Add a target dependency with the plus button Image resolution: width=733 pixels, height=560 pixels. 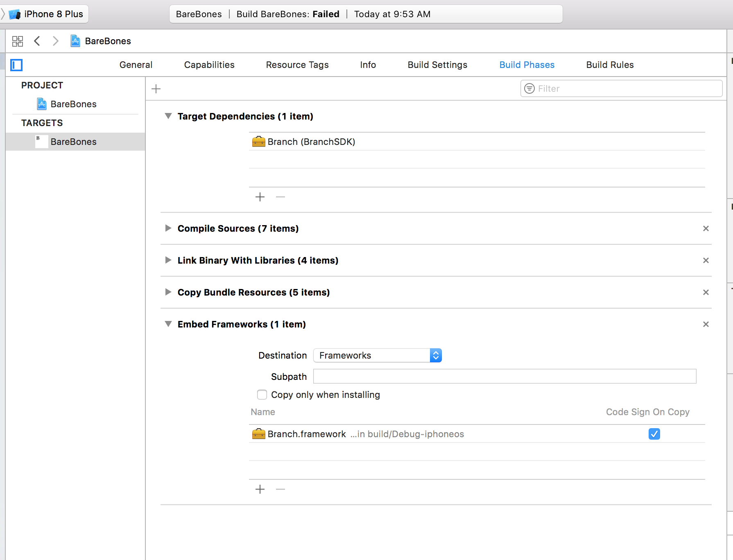click(x=260, y=197)
